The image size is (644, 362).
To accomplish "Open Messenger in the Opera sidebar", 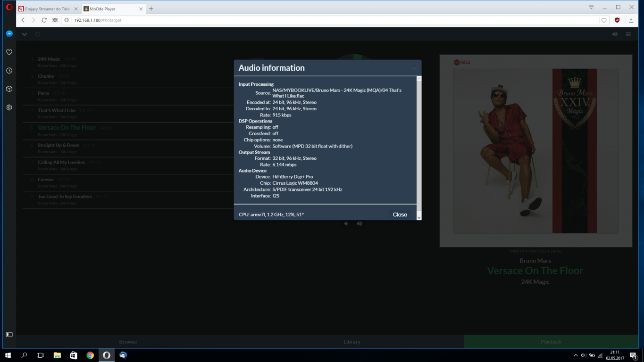I will pos(9,34).
